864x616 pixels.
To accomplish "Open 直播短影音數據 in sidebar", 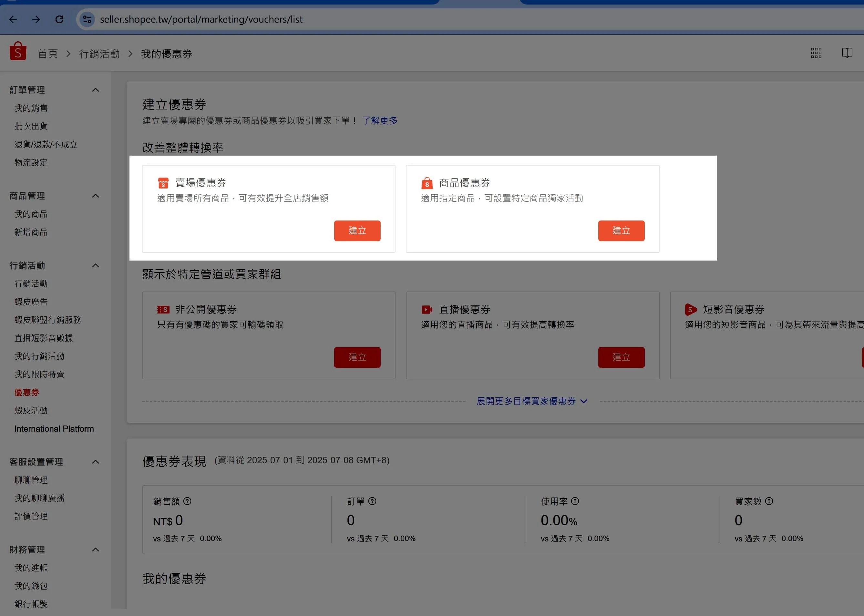I will [x=44, y=338].
